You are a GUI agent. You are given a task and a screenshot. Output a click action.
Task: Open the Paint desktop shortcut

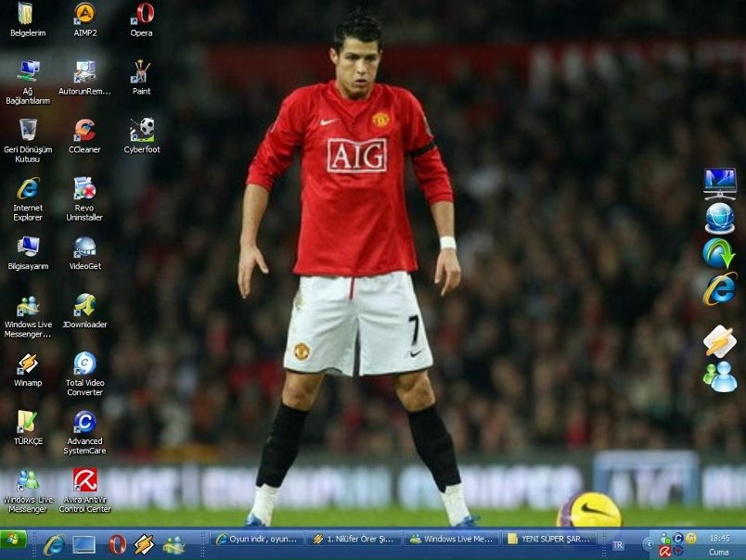point(142,73)
